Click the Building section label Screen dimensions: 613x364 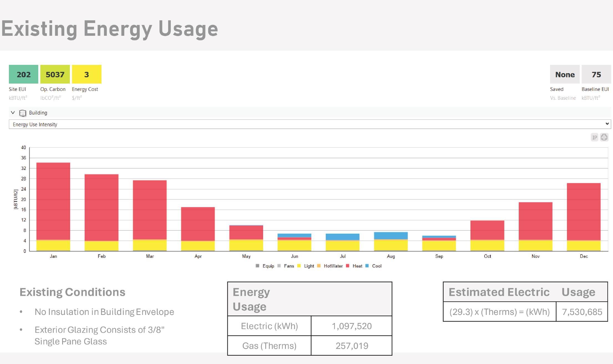[38, 113]
